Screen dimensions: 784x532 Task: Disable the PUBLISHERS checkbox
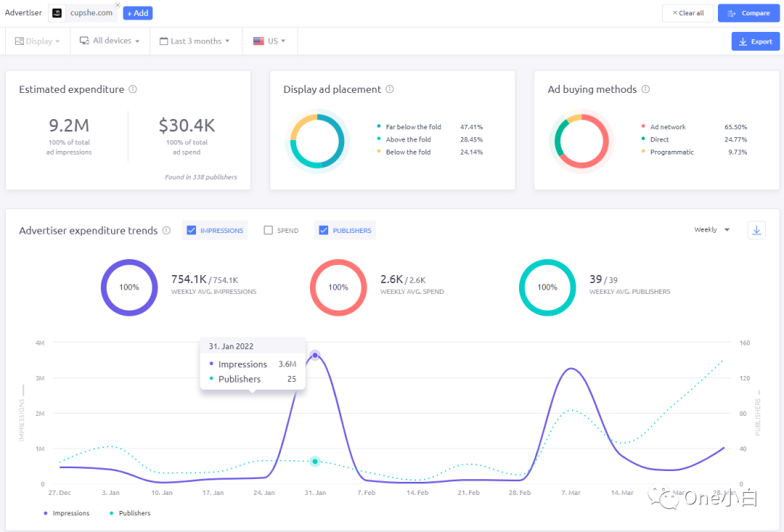(x=324, y=230)
